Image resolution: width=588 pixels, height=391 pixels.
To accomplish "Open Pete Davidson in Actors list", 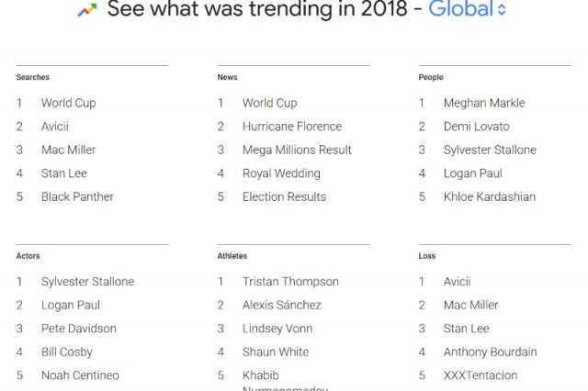I will tap(79, 329).
